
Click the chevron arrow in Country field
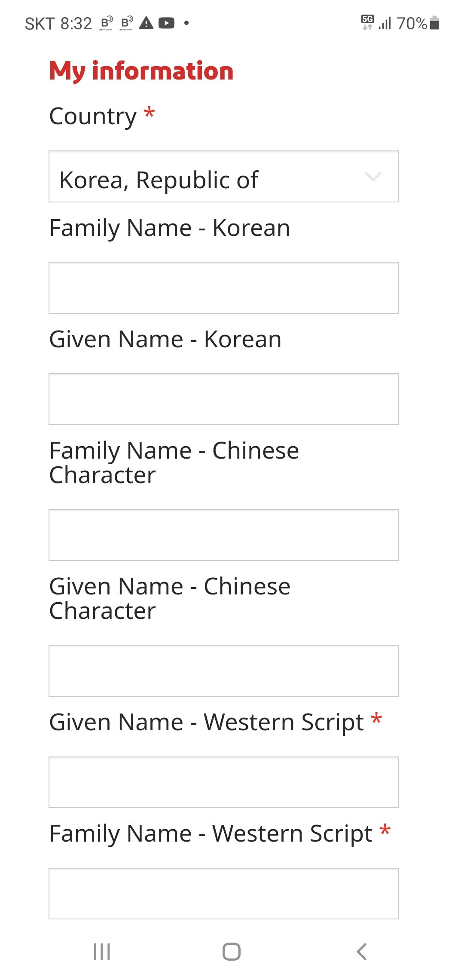[x=372, y=177]
